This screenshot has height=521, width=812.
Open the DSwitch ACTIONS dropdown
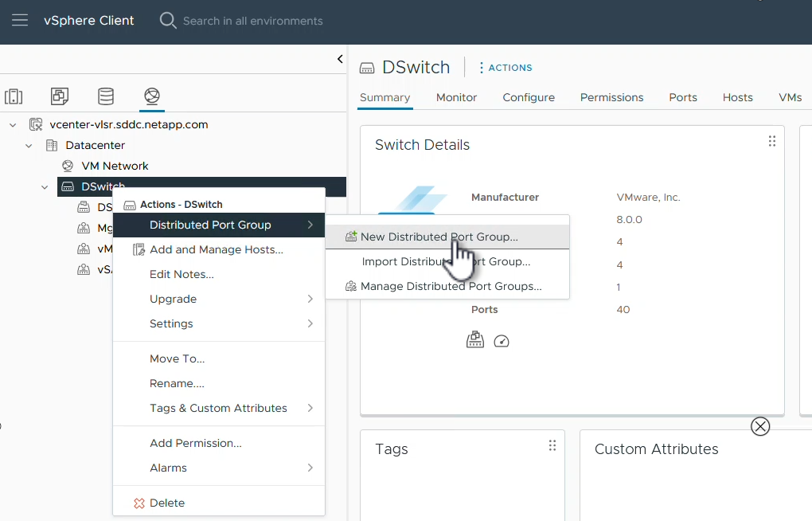[506, 68]
